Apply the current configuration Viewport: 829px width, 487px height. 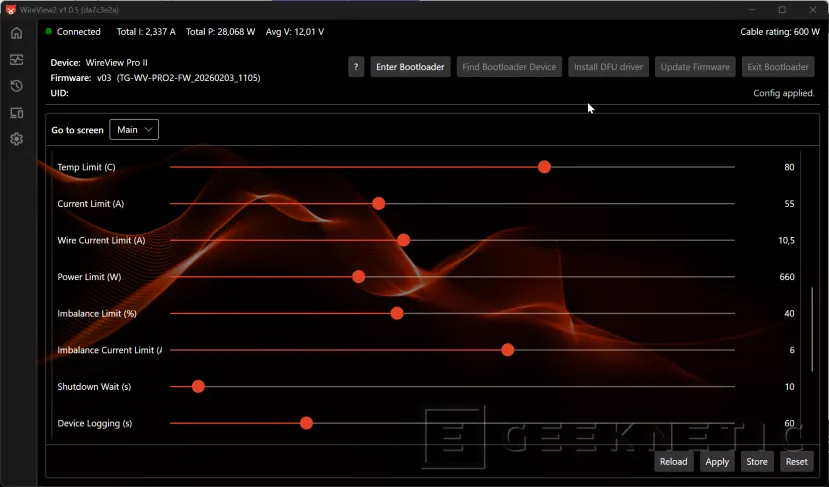(716, 462)
